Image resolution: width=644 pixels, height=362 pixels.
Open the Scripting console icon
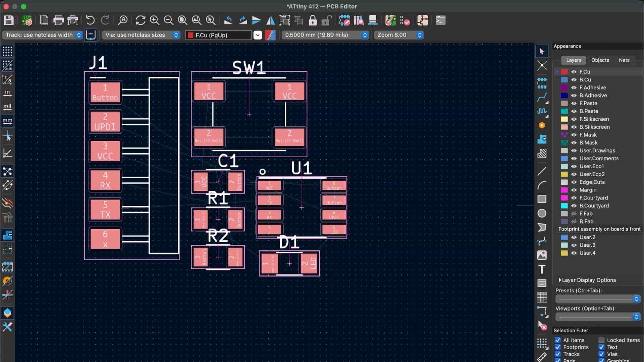click(x=440, y=20)
